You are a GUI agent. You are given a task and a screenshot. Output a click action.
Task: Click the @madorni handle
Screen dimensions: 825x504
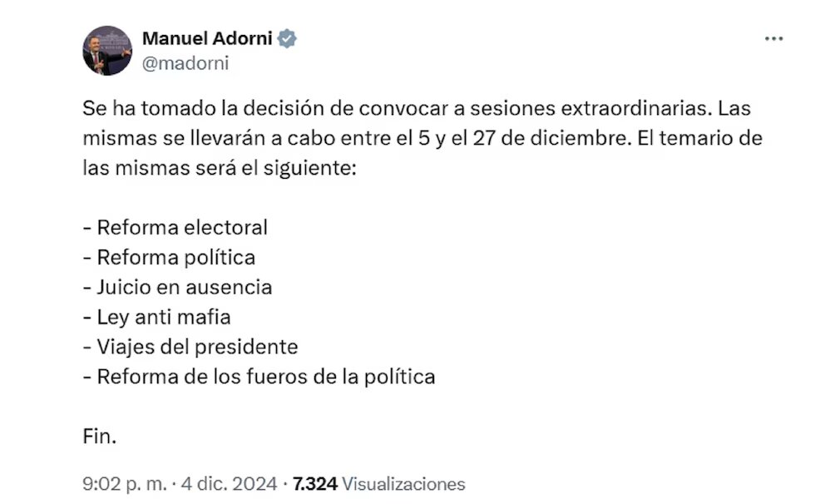pyautogui.click(x=185, y=63)
